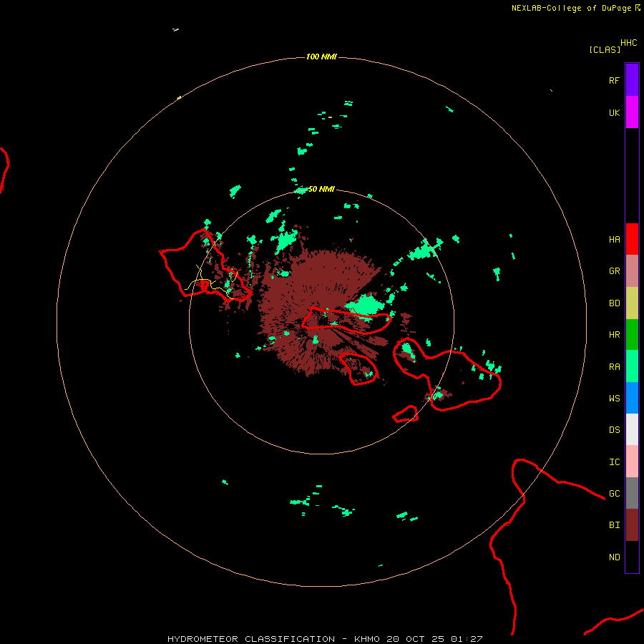Click the IC legend label
This screenshot has height=644, width=644.
click(x=614, y=462)
